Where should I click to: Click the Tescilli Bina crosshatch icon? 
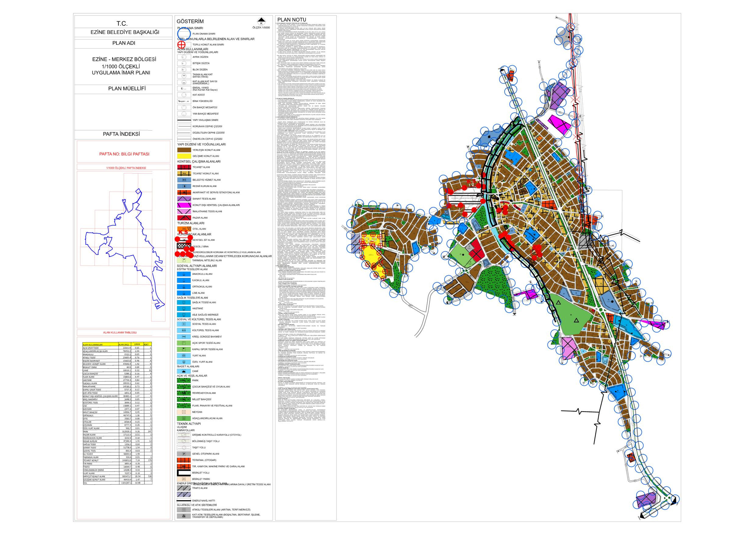pyautogui.click(x=184, y=246)
